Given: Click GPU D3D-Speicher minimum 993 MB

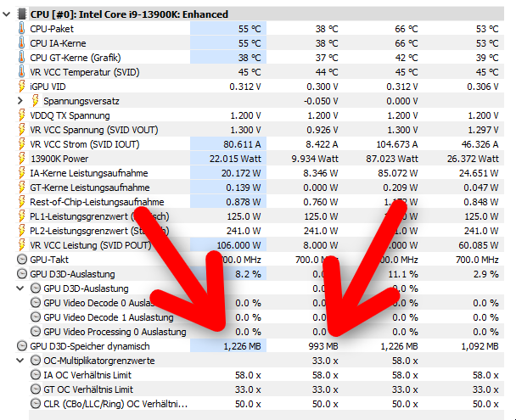Looking at the screenshot, I should [323, 346].
